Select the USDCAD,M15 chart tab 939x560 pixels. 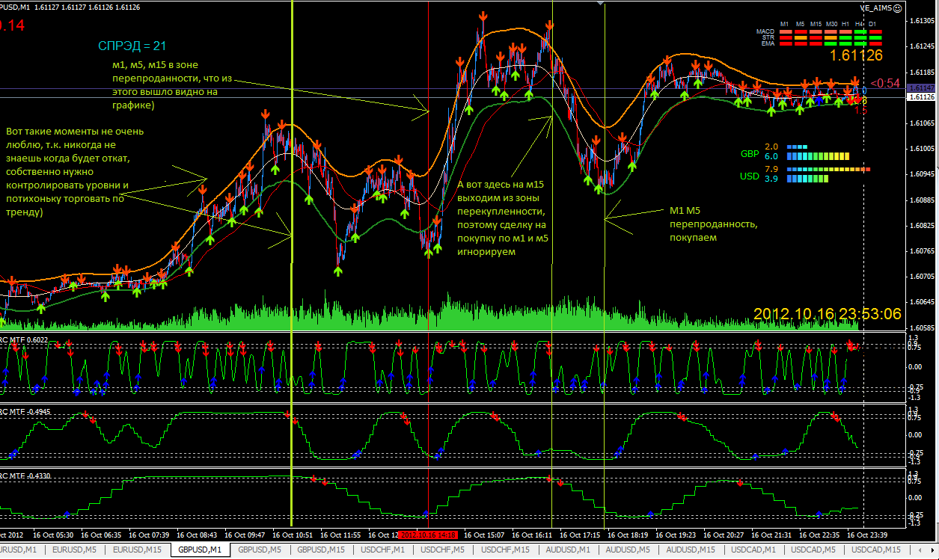point(876,550)
